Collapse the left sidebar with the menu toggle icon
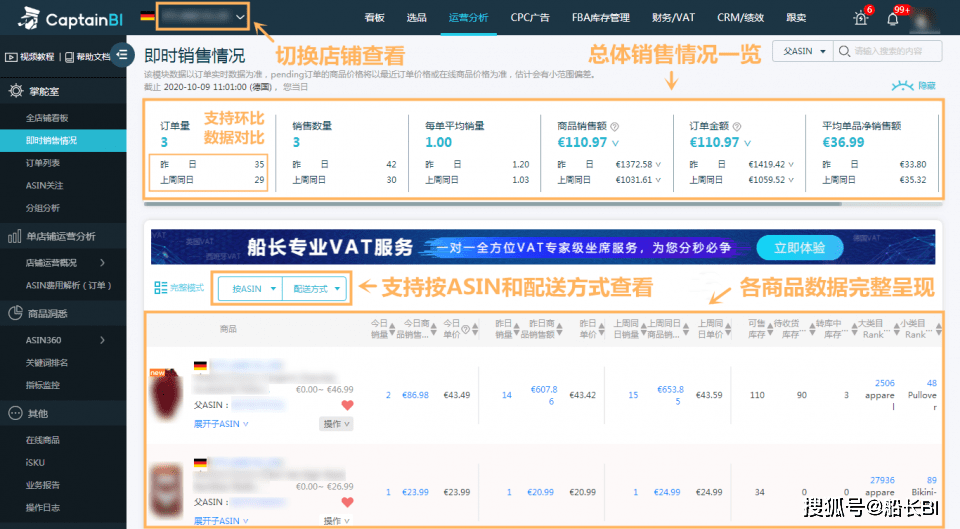 122,56
